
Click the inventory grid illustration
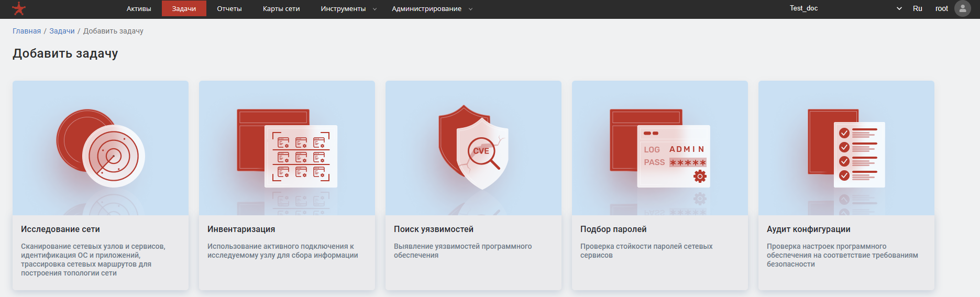[287, 148]
